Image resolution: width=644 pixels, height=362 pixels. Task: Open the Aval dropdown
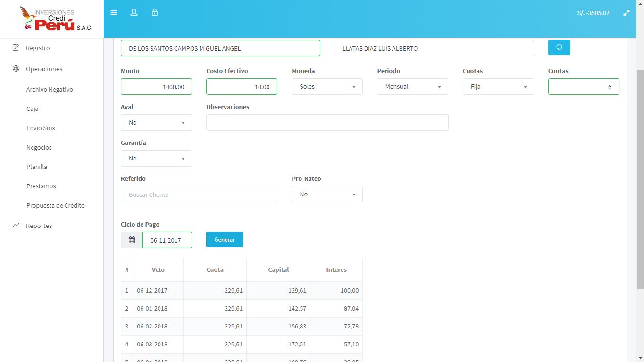pos(156,123)
